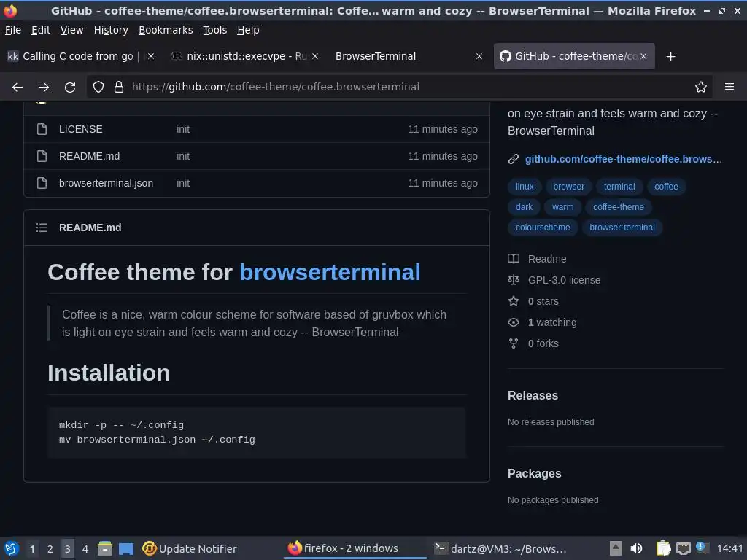Select the 'colourscheme' topic tag
The height and width of the screenshot is (560, 747).
coord(543,227)
